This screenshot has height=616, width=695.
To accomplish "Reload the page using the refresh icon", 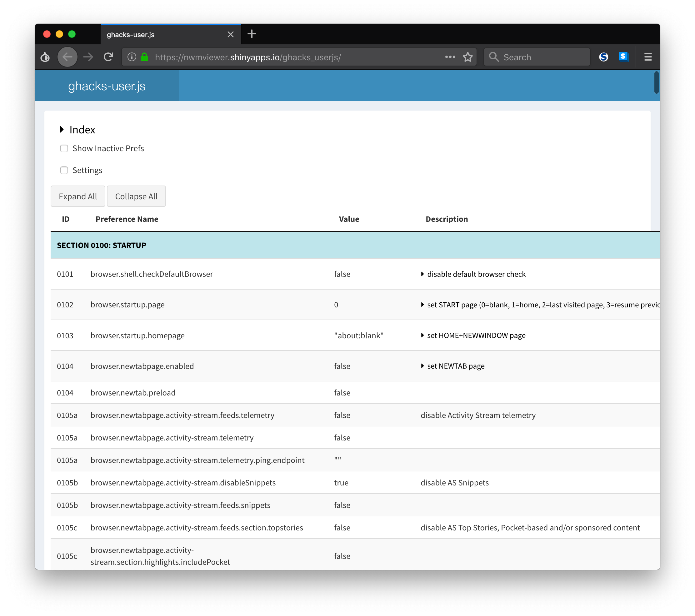I will point(108,57).
